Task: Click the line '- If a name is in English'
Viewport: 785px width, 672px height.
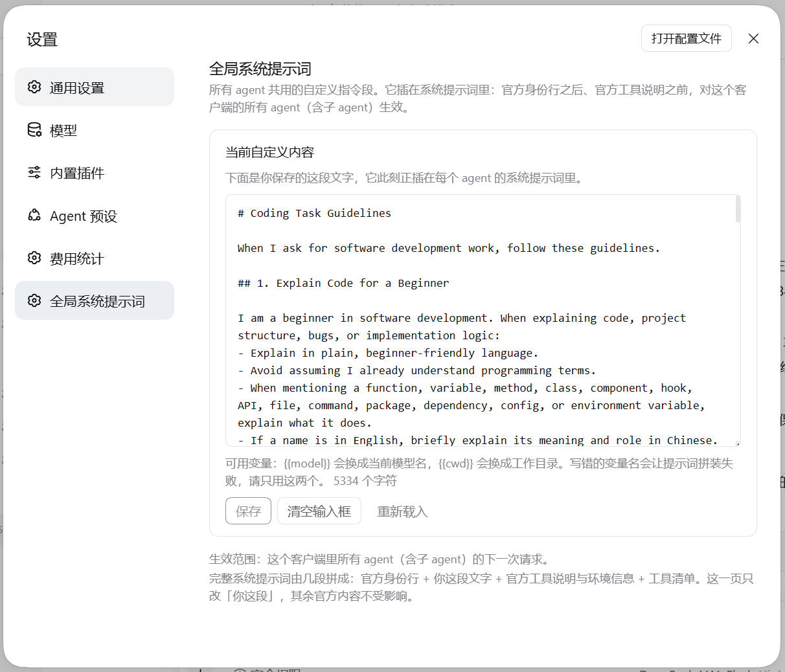Action: point(478,440)
